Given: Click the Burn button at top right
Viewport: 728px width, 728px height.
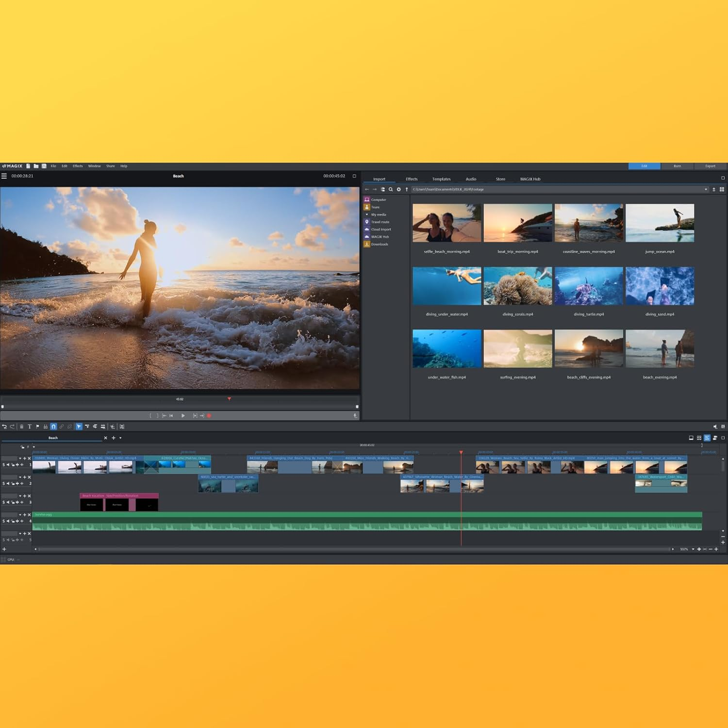Looking at the screenshot, I should click(677, 165).
